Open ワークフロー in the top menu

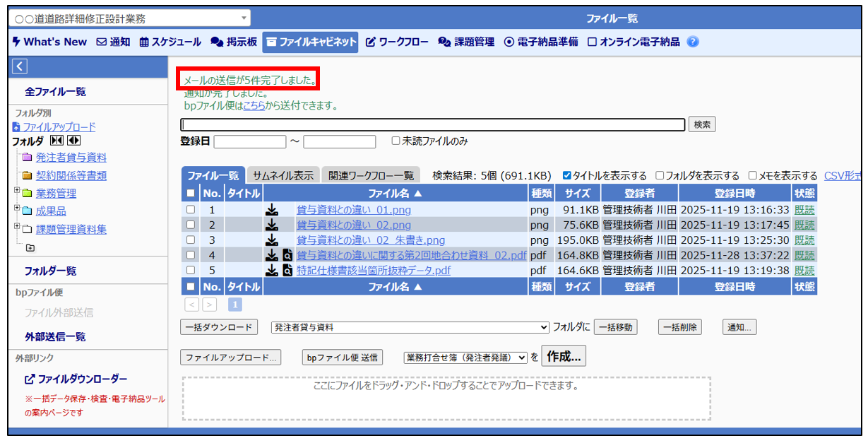[396, 42]
